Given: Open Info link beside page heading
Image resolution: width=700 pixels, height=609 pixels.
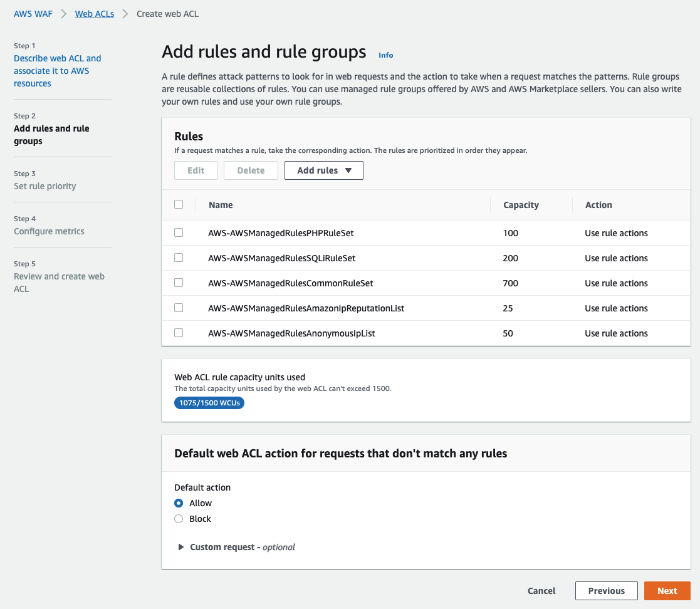Looking at the screenshot, I should pyautogui.click(x=385, y=55).
